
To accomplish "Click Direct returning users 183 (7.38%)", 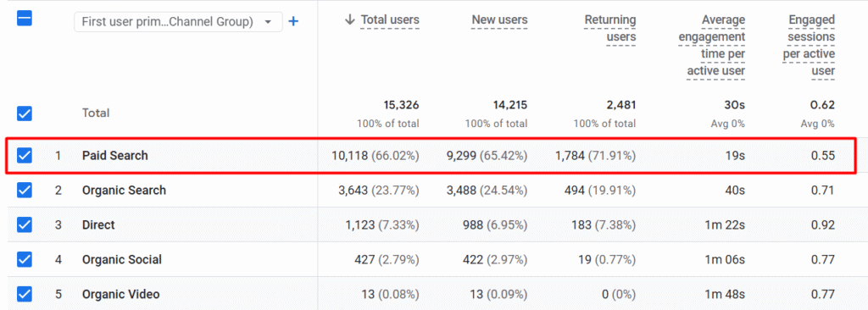I will 604,224.
